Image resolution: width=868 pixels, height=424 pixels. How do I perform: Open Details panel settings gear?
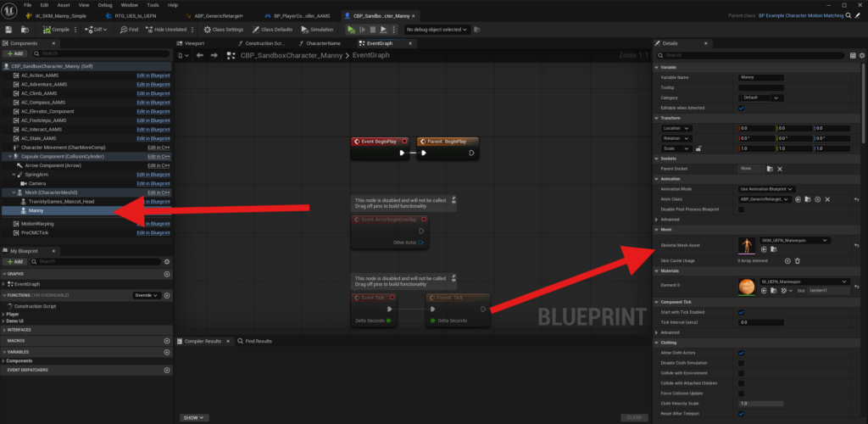click(x=861, y=55)
